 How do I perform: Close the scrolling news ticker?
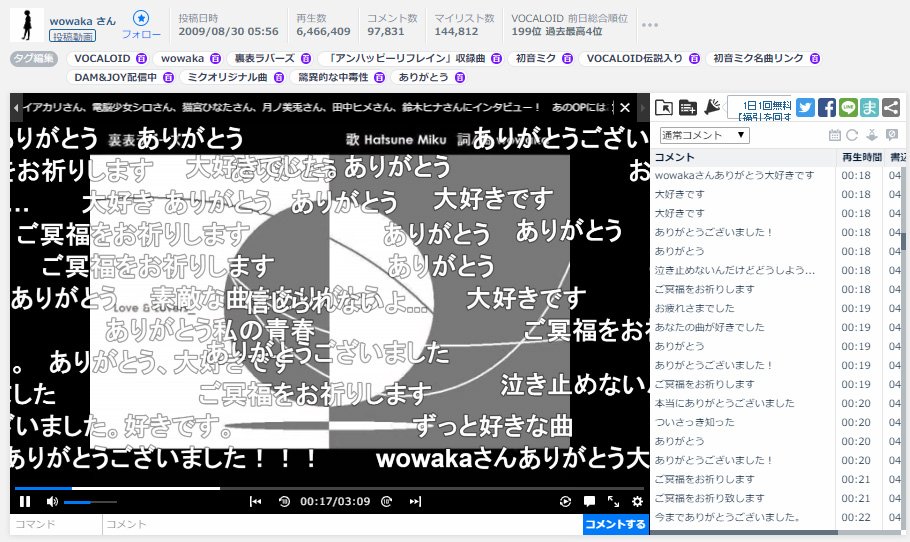coord(625,107)
